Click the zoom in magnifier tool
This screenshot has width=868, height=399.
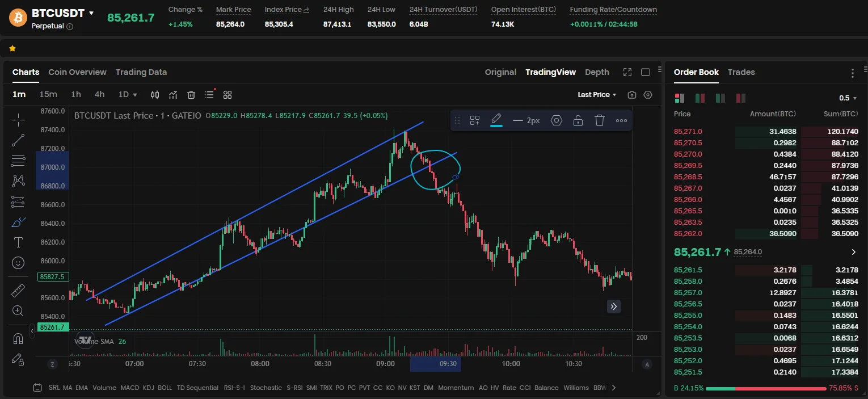(18, 311)
